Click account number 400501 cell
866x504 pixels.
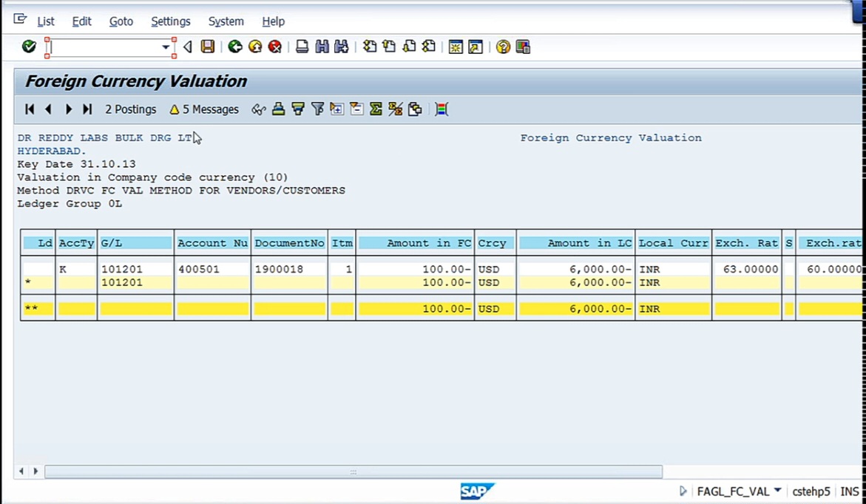click(213, 270)
